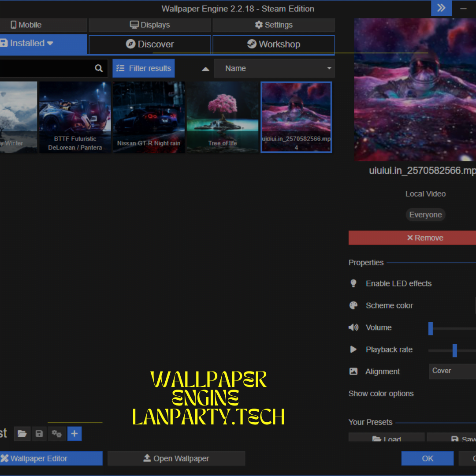Click the blue plus icon to add wallpapers
This screenshot has width=476, height=476.
click(74, 433)
